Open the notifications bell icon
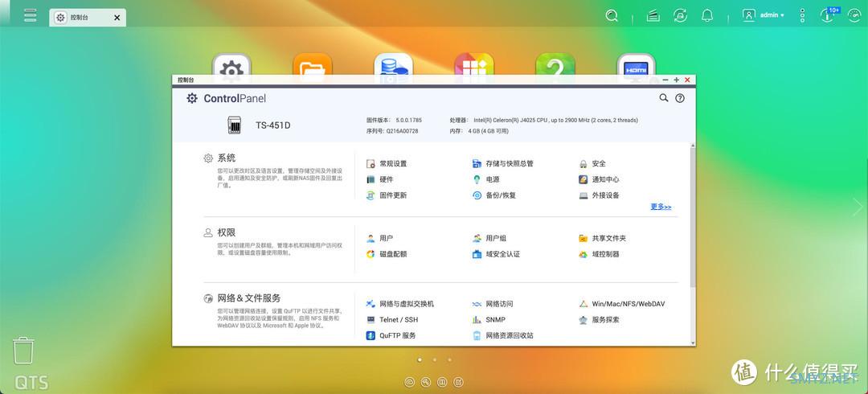The width and height of the screenshot is (868, 394). (x=707, y=15)
